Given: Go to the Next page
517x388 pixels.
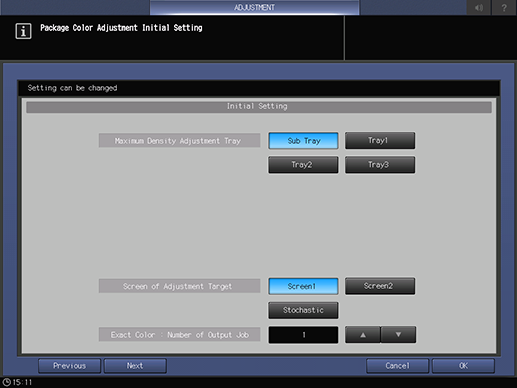Looking at the screenshot, I should [x=135, y=366].
